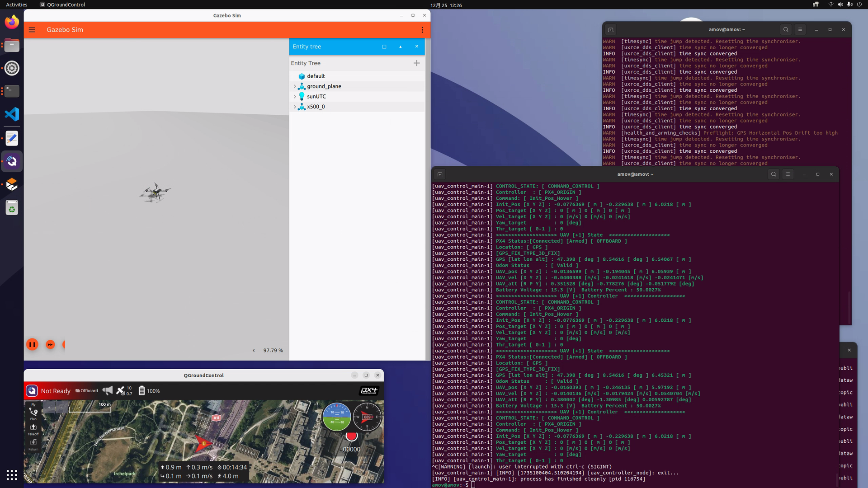Viewport: 868px width, 488px height.
Task: Open Gazebo Sim three-dot plugins menu
Action: (422, 30)
